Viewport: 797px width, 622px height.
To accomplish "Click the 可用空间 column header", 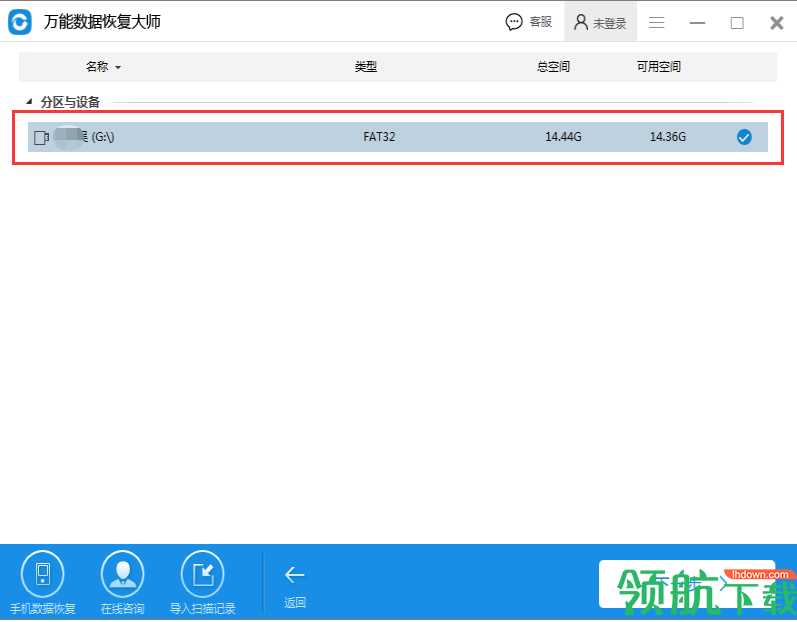I will click(658, 67).
